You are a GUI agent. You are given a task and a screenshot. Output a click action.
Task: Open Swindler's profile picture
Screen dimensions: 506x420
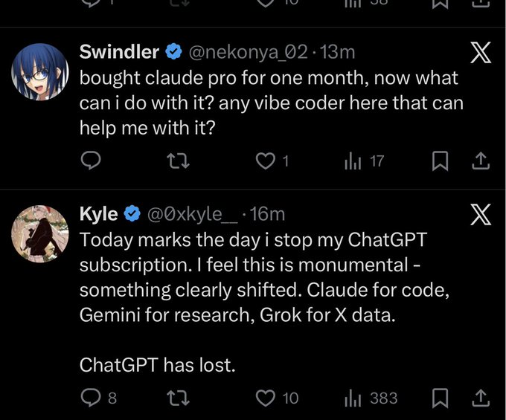(x=38, y=77)
